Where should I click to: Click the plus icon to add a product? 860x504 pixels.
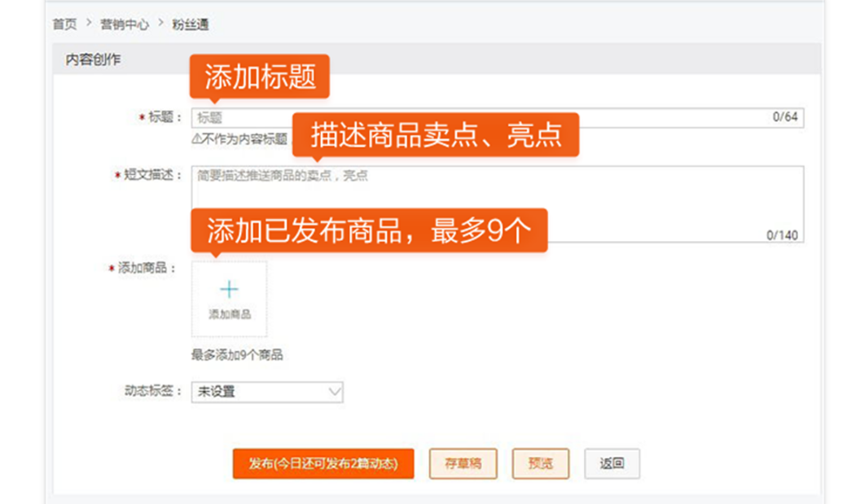coord(229,290)
